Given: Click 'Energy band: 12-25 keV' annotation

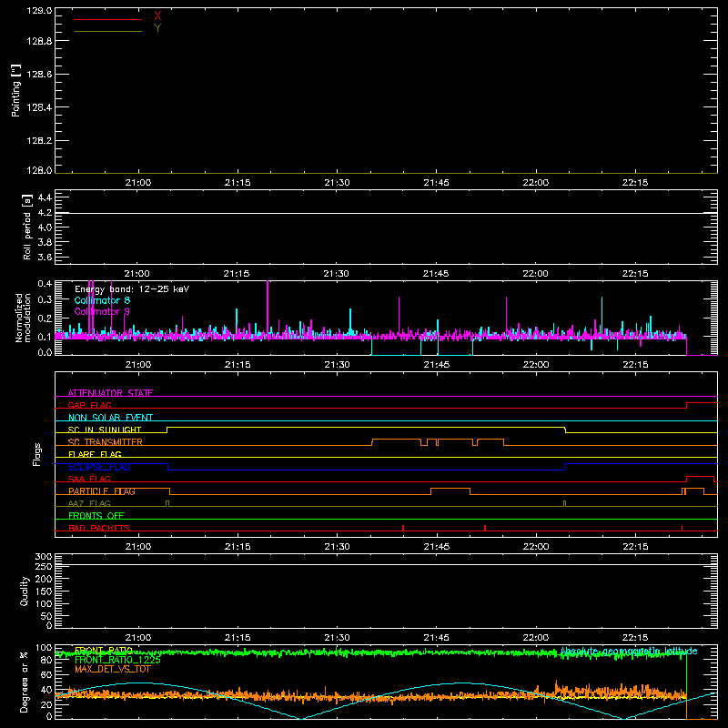Looking at the screenshot, I should [x=132, y=289].
